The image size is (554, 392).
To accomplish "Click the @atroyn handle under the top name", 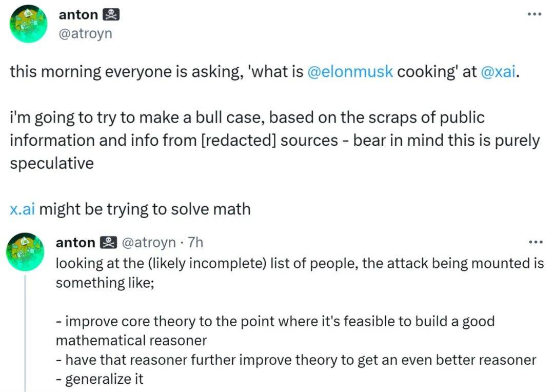I will click(x=85, y=33).
